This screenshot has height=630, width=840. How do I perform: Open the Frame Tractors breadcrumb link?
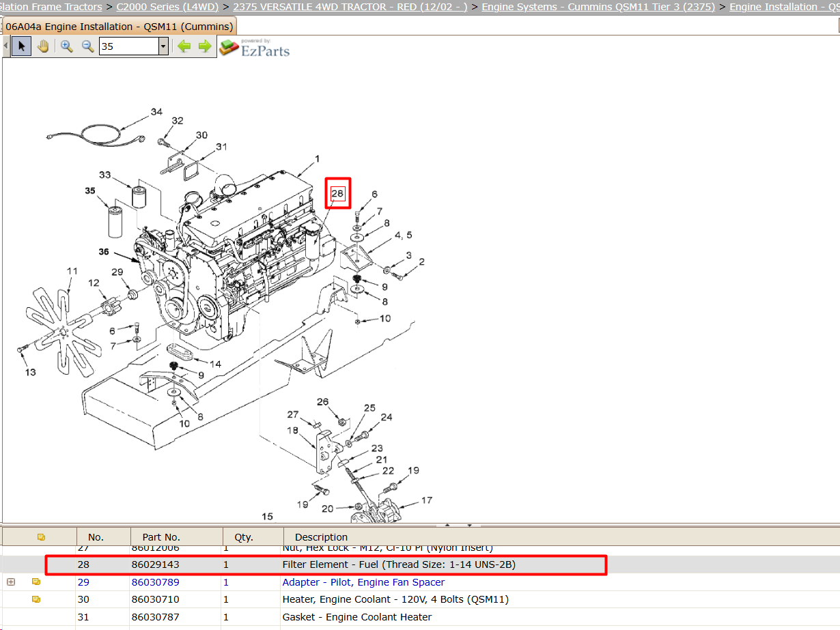pyautogui.click(x=51, y=7)
